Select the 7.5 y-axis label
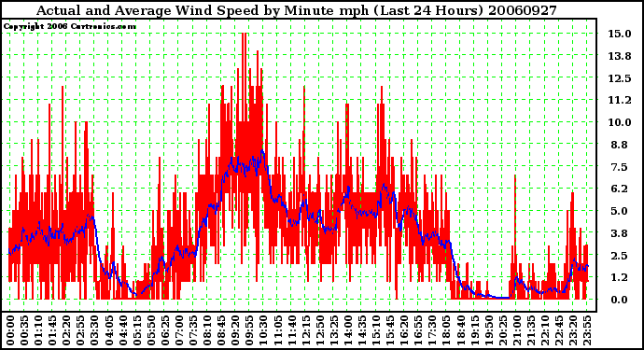 620,167
